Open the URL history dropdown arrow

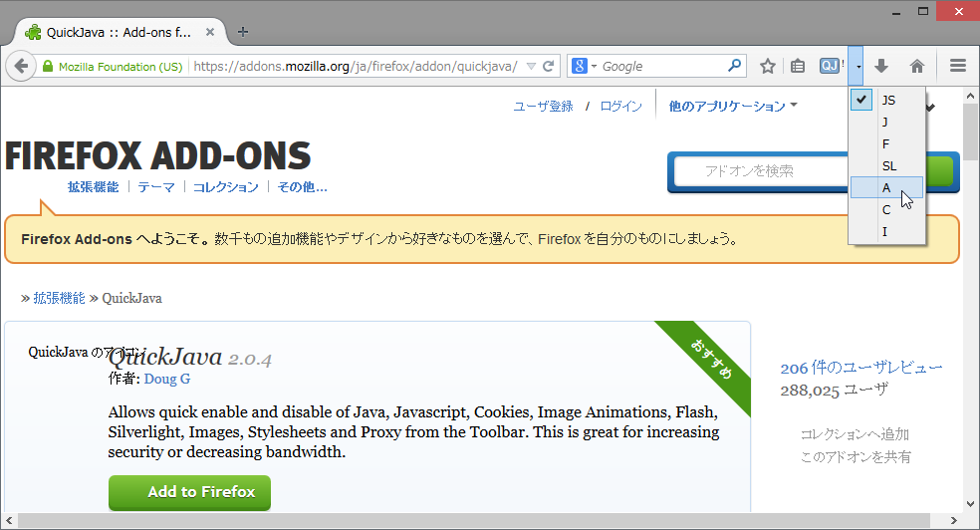pos(531,66)
